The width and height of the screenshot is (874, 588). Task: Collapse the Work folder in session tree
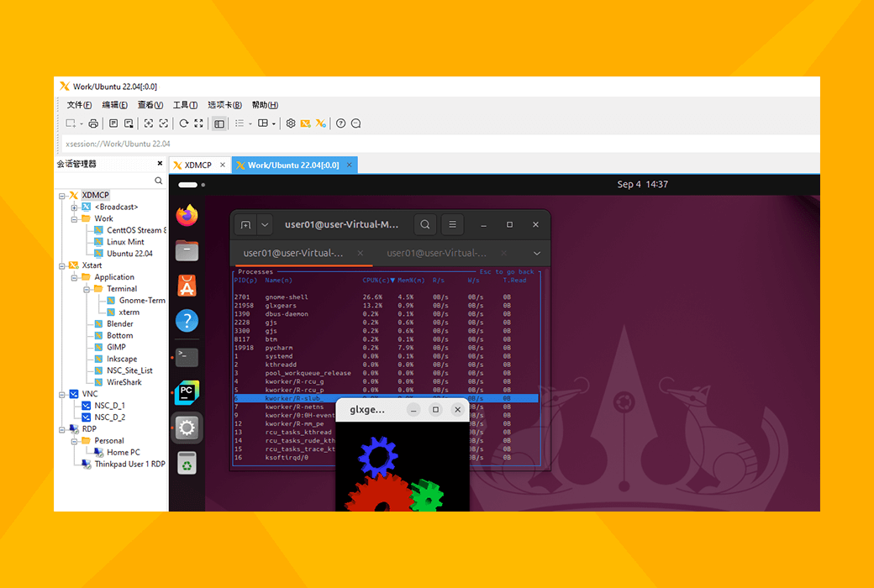pos(74,218)
